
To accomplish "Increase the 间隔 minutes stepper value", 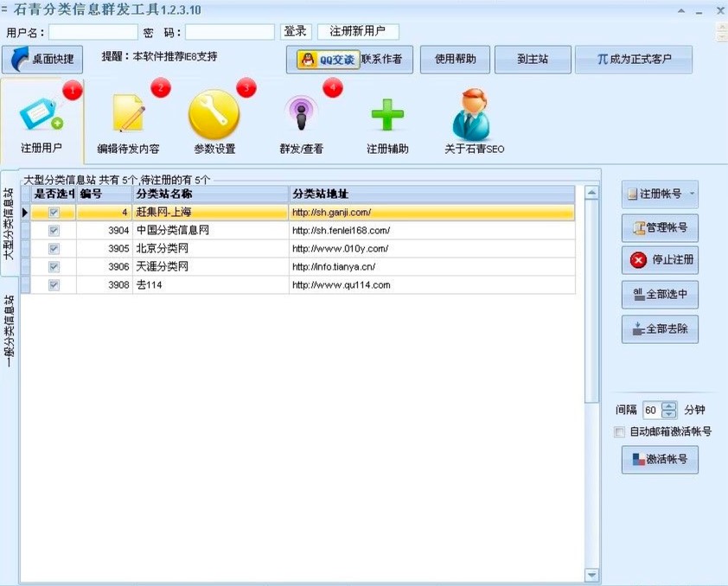I will [669, 406].
